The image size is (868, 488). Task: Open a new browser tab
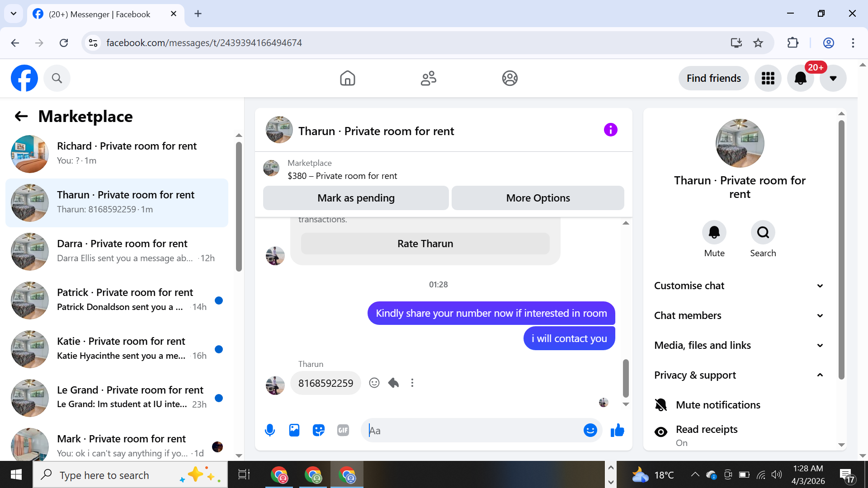tap(198, 14)
